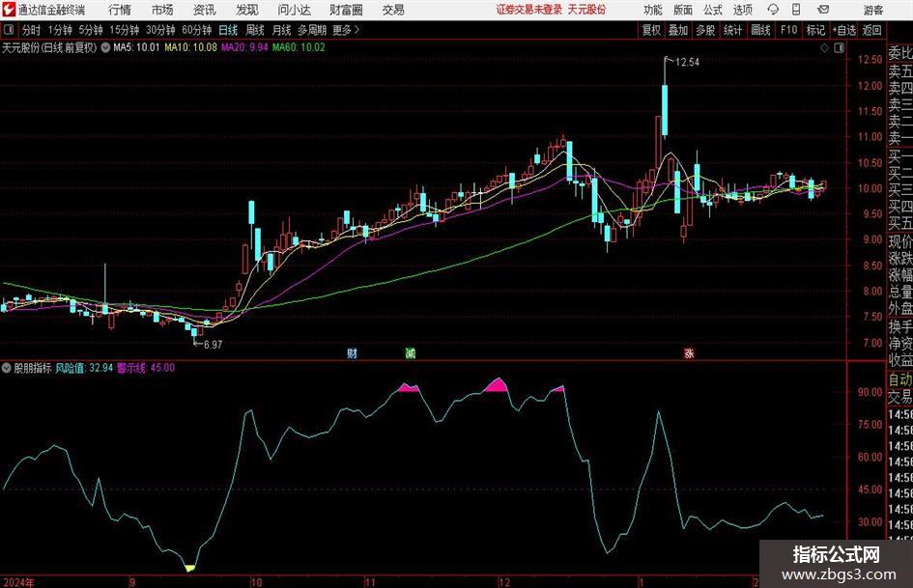
Task: Open the mail envelope icon
Action: [x=823, y=10]
